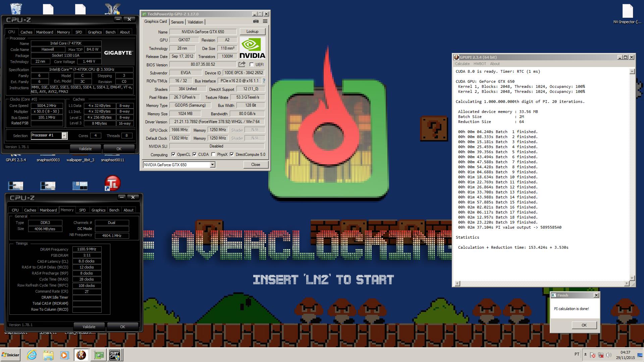Click the Iniciar start button
This screenshot has height=362, width=644.
coord(10,355)
